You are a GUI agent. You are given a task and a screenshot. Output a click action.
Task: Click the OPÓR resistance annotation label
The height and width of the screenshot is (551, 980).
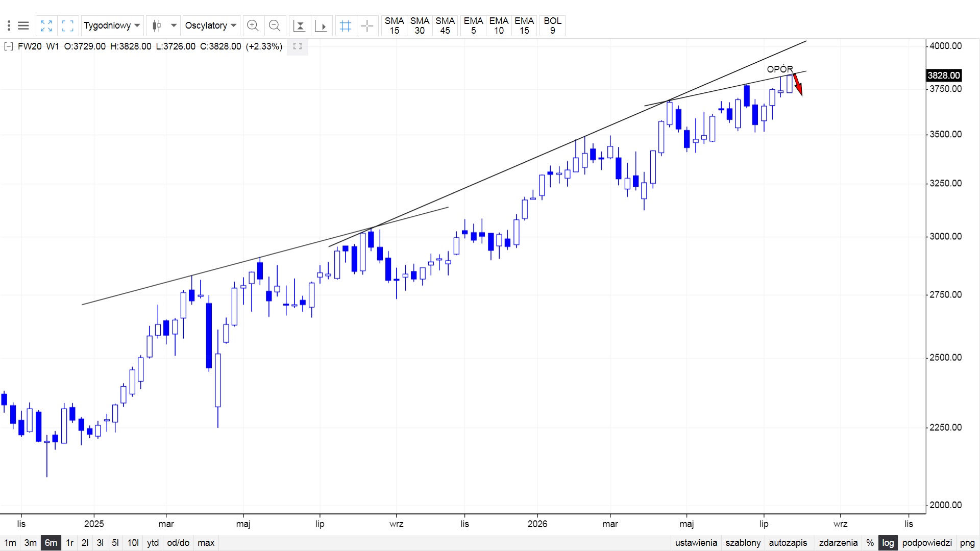(x=780, y=69)
